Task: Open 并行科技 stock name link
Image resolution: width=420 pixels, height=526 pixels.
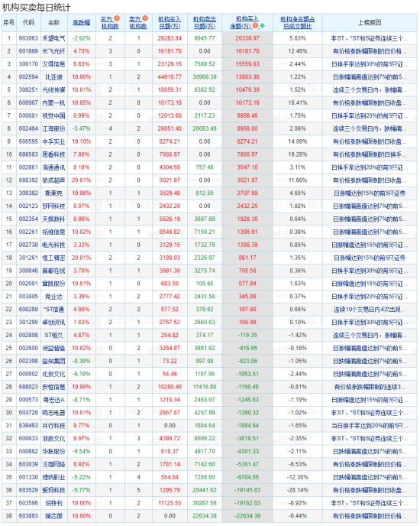Action: [53, 426]
